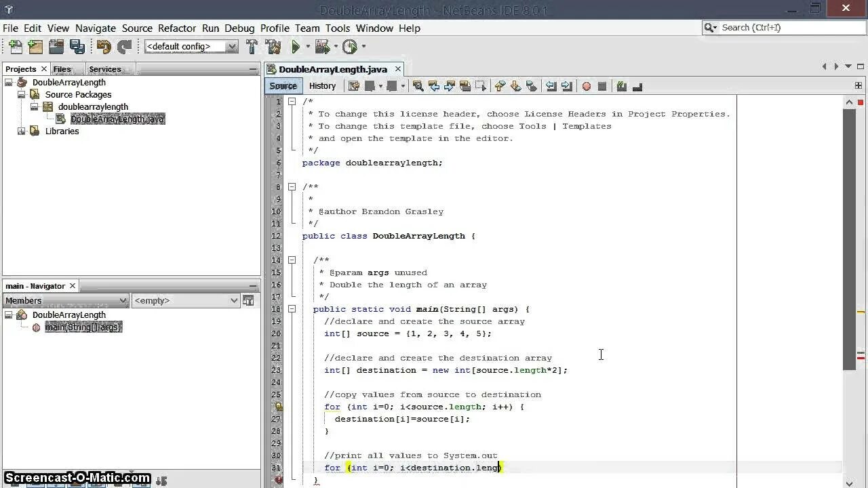This screenshot has height=488, width=868.
Task: Start macro recording with red circle icon
Action: [x=586, y=86]
